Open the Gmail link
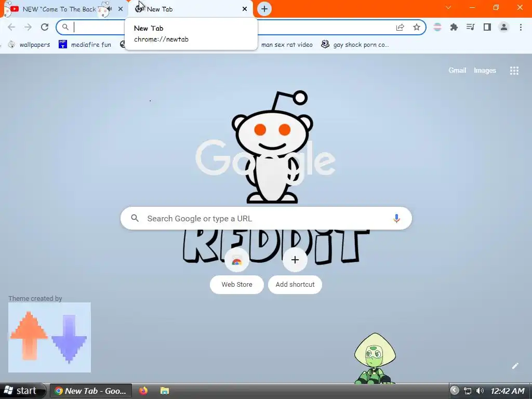 tap(457, 70)
